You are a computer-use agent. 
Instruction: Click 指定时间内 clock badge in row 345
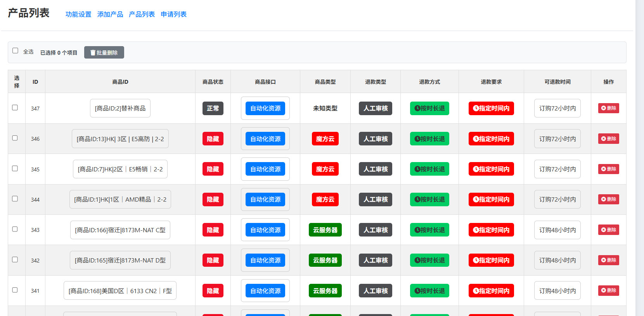coord(491,169)
